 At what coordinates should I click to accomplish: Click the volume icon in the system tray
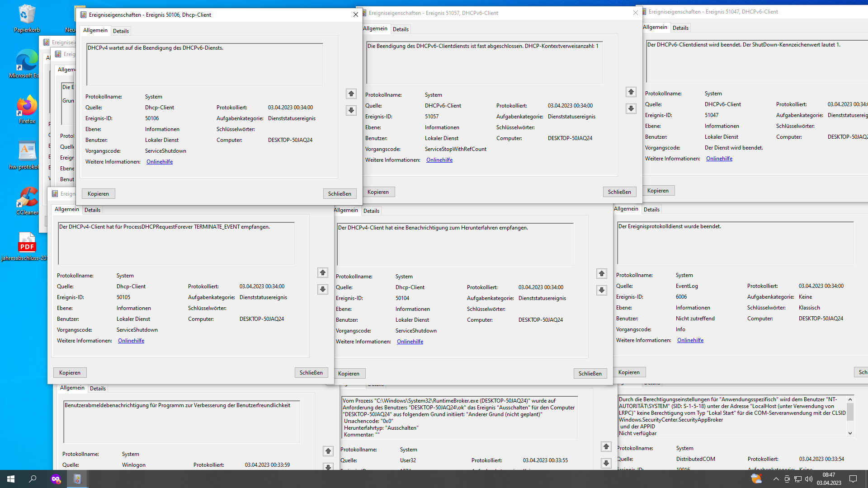tap(807, 479)
